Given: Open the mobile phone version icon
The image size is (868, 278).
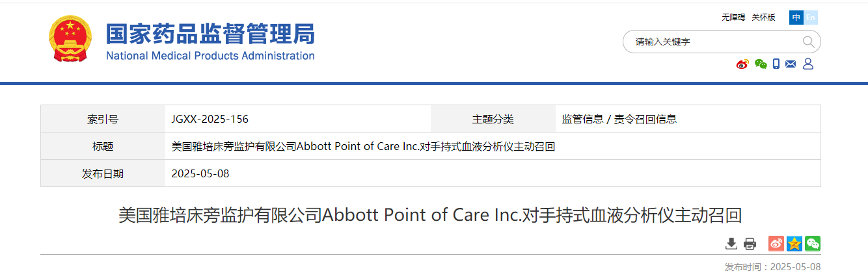Looking at the screenshot, I should (x=776, y=64).
